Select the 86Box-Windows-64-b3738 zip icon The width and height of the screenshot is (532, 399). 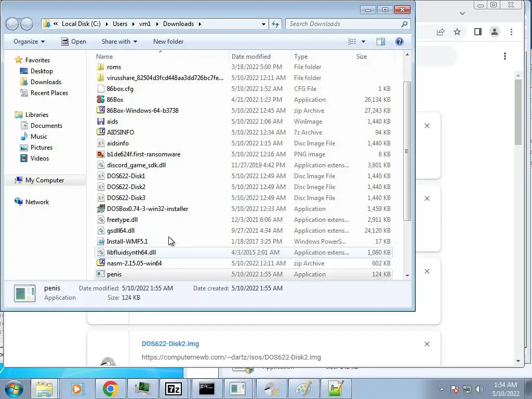point(100,110)
